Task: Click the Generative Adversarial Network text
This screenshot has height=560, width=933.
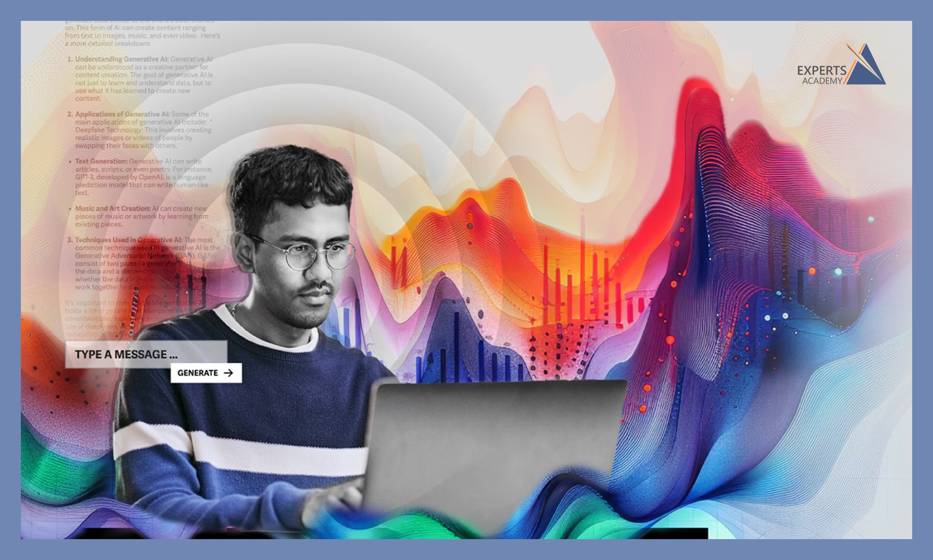Action: [x=124, y=256]
